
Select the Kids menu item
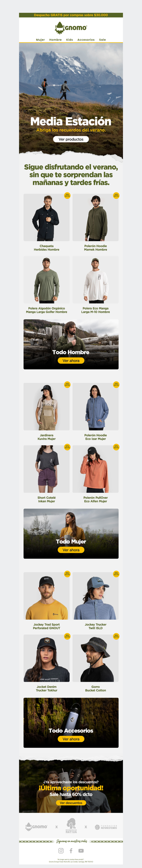[x=70, y=40]
